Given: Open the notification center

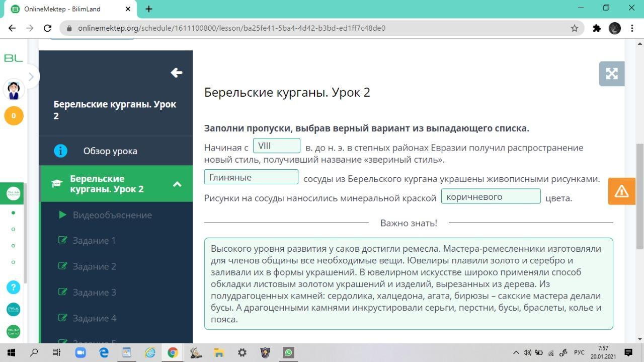Looking at the screenshot, I should point(628,352).
